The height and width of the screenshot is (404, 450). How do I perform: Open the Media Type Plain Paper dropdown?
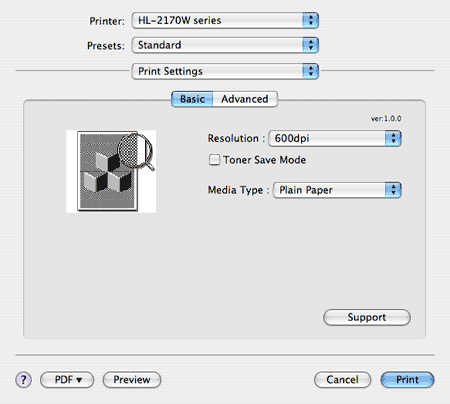coord(337,190)
